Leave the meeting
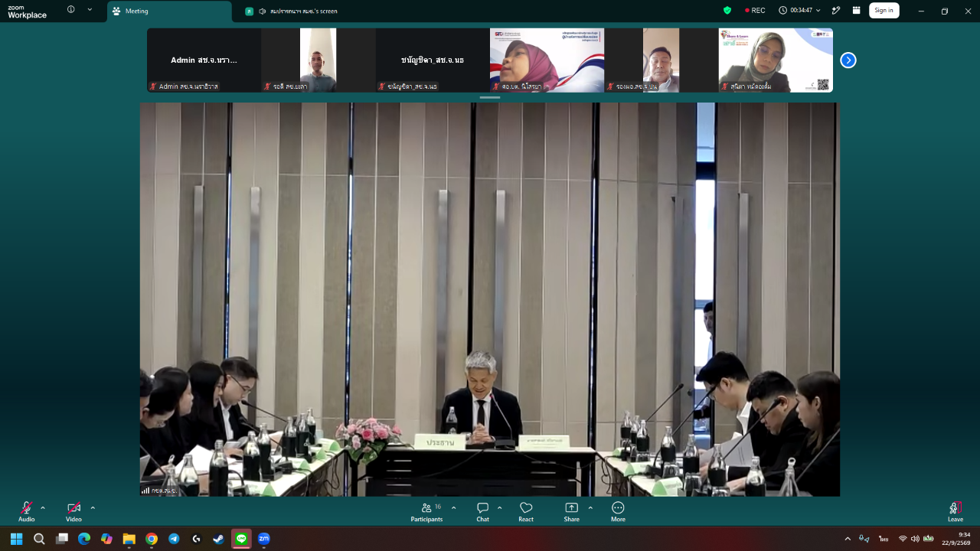The height and width of the screenshot is (551, 980). coord(955,512)
